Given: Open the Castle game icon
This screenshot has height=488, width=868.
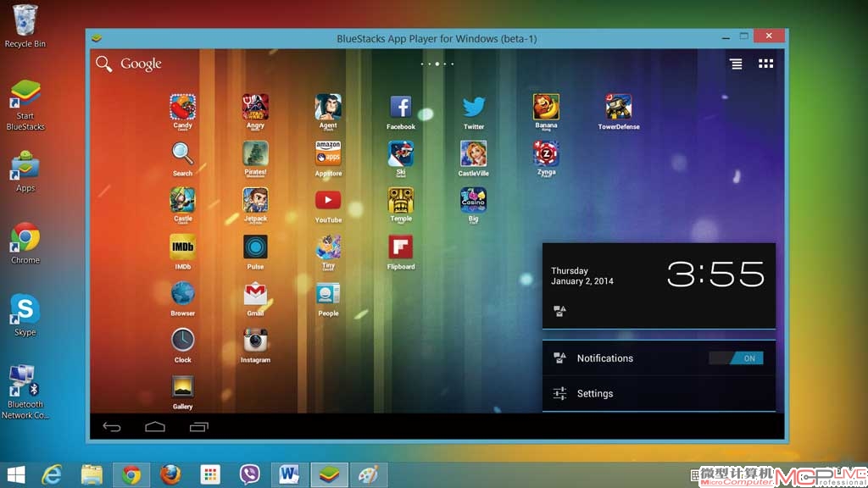Looking at the screenshot, I should 183,200.
